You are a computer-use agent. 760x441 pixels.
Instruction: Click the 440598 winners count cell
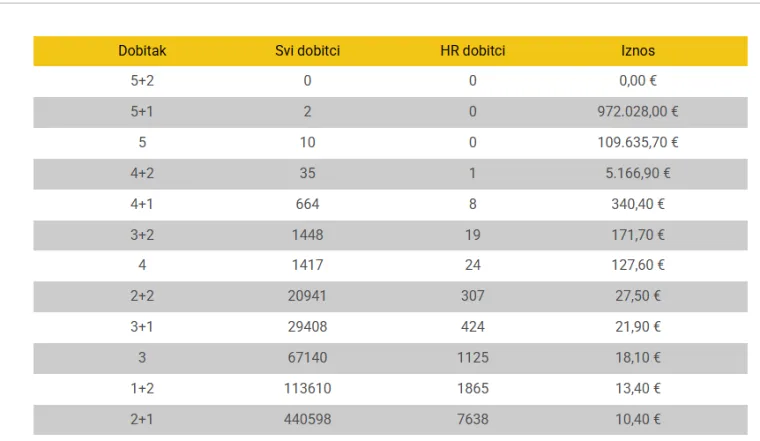pos(307,420)
